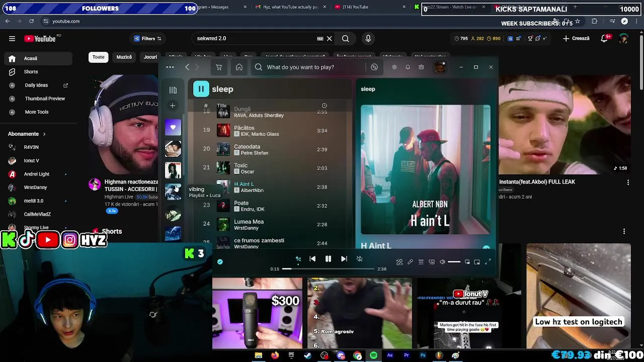Clear the YouTube search text
The width and height of the screenshot is (644, 362).
pyautogui.click(x=330, y=39)
